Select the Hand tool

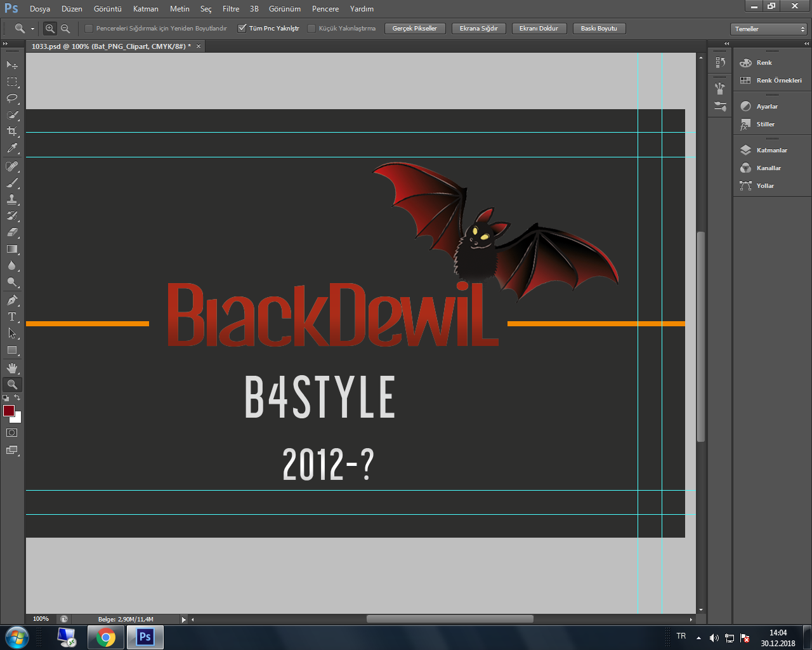click(12, 368)
